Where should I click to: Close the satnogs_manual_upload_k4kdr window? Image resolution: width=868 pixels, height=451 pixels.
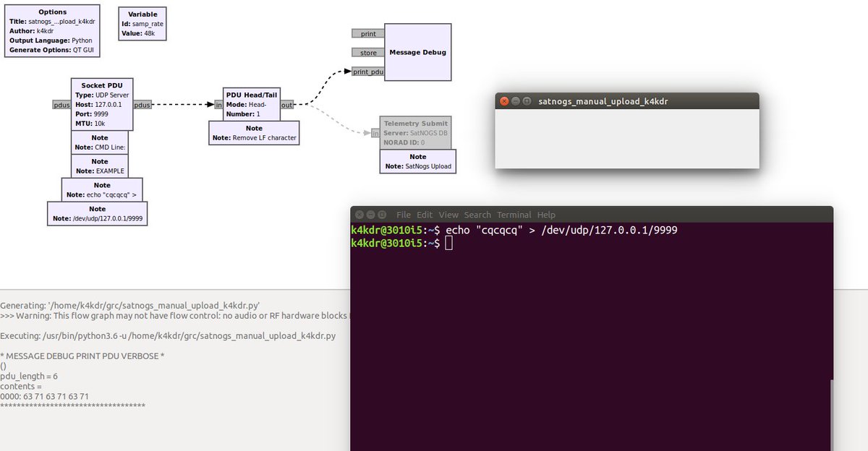pyautogui.click(x=503, y=101)
